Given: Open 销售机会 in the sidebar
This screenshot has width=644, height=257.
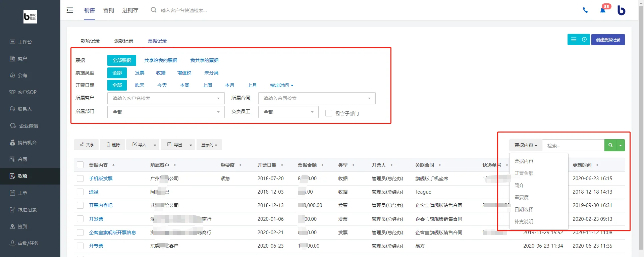Looking at the screenshot, I should (x=30, y=143).
